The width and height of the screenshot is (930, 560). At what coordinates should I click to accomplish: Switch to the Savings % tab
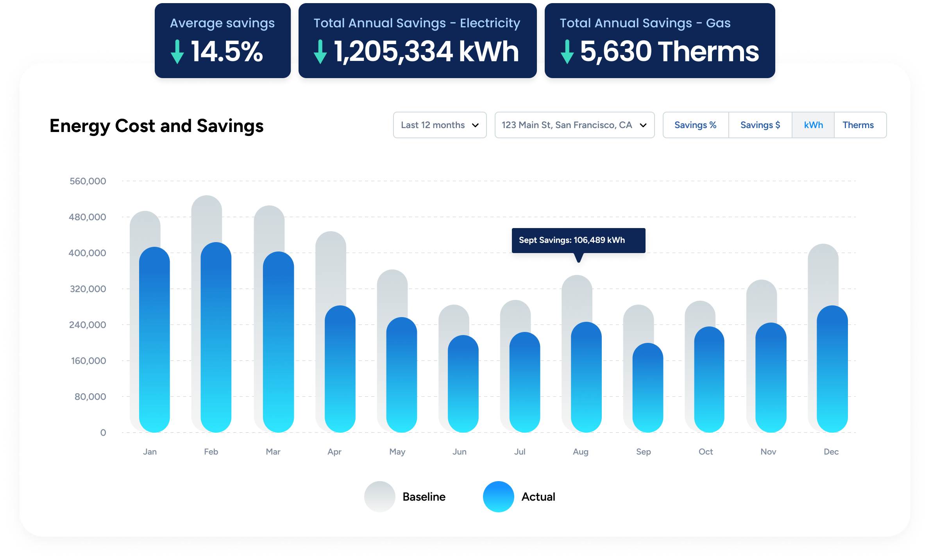[x=696, y=125]
